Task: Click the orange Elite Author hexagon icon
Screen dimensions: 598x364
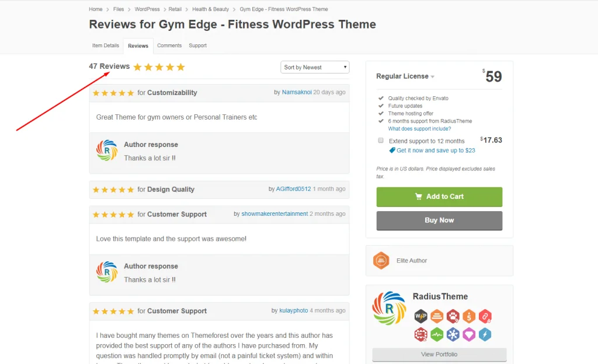Action: click(381, 260)
